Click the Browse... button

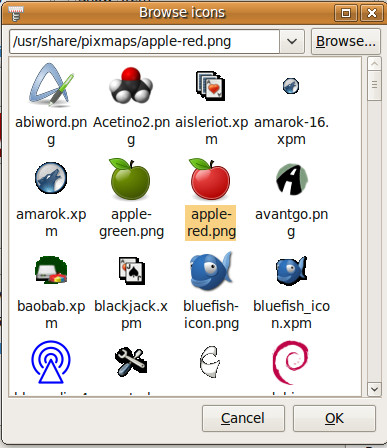pos(346,42)
